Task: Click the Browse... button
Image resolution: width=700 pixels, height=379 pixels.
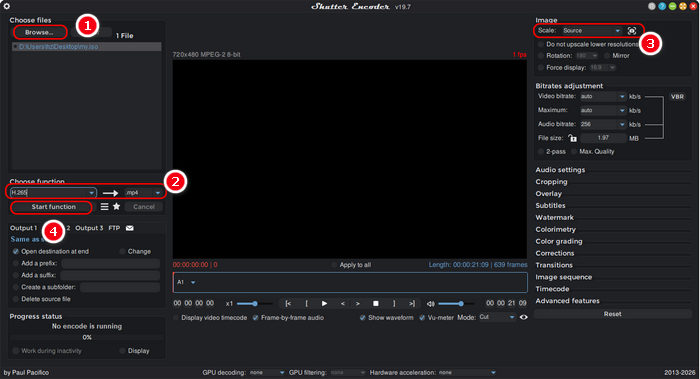Action: tap(39, 32)
